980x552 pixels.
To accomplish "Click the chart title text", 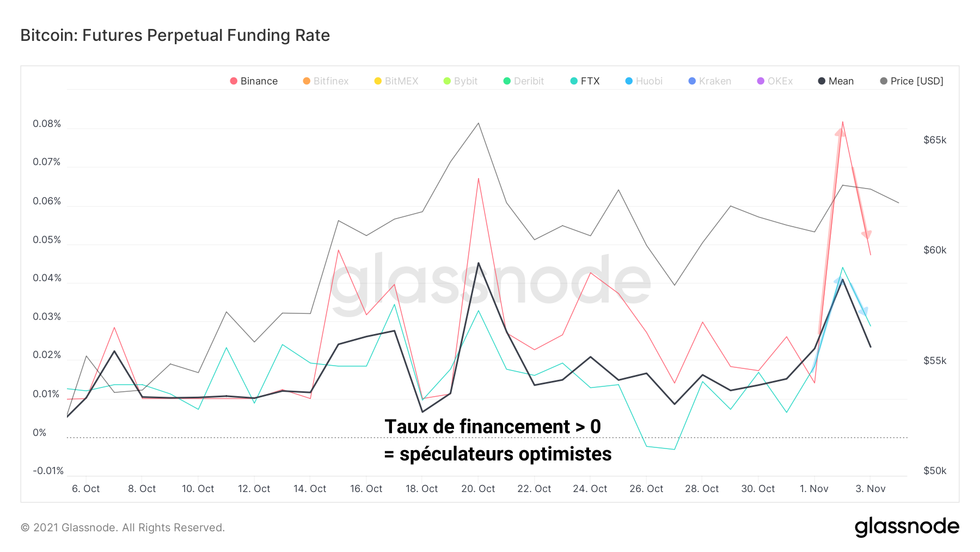I will pos(175,35).
